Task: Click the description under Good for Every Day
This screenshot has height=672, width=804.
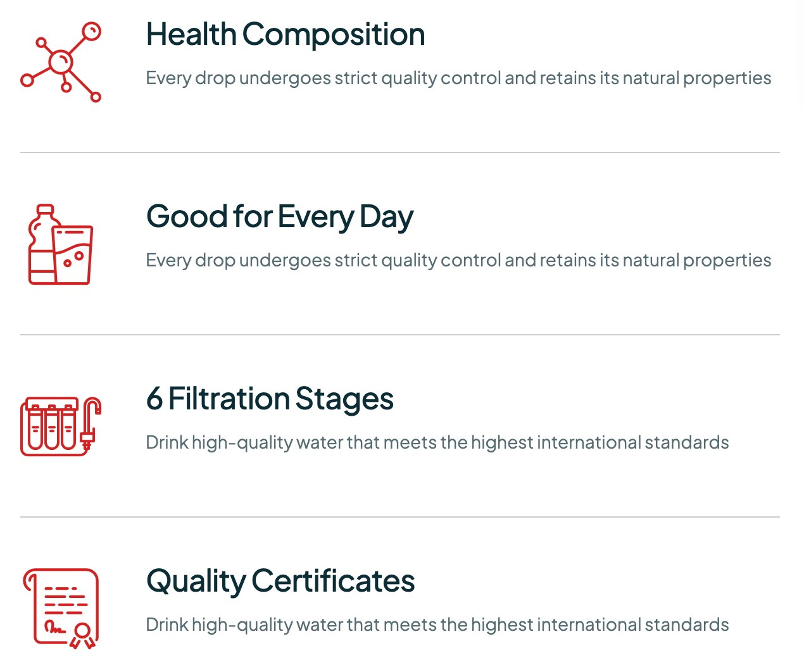Action: (x=458, y=260)
